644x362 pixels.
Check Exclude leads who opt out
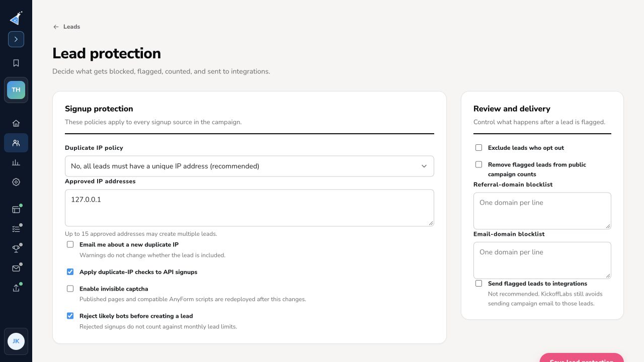[479, 148]
